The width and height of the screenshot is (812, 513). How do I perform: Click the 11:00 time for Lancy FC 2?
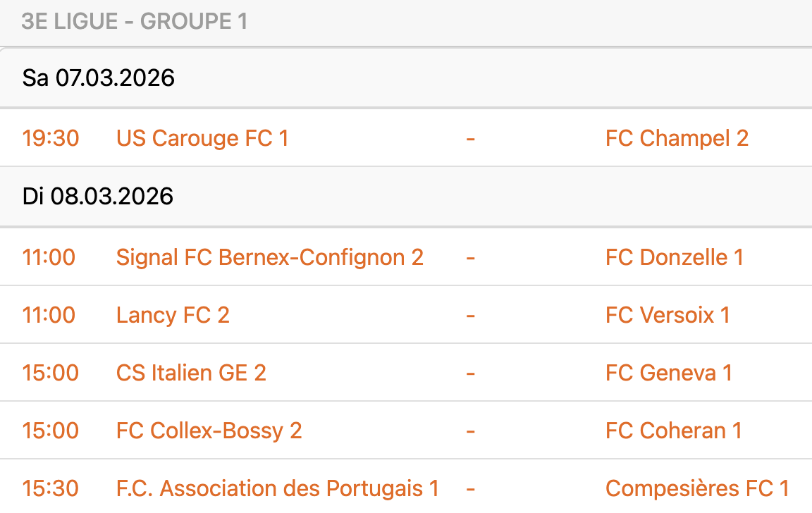point(49,315)
